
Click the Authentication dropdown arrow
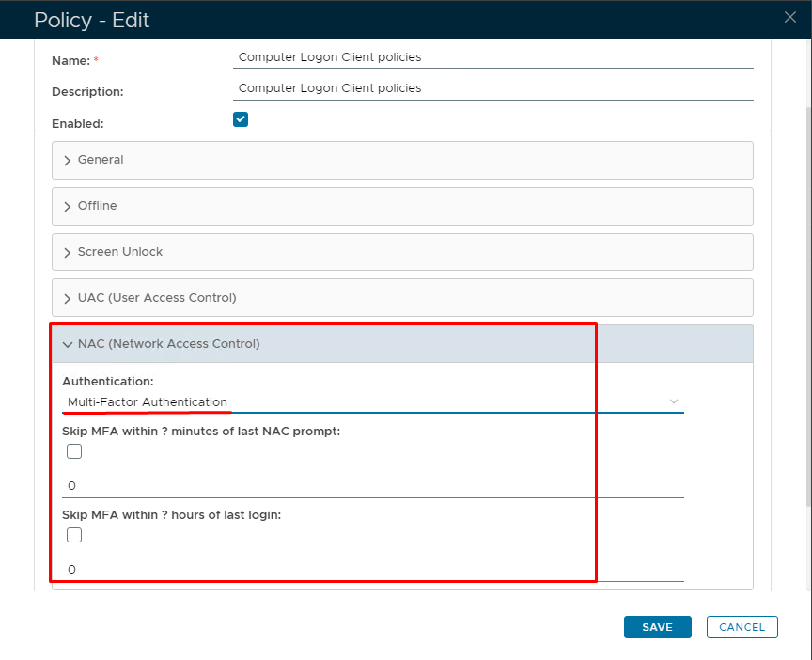(x=673, y=401)
